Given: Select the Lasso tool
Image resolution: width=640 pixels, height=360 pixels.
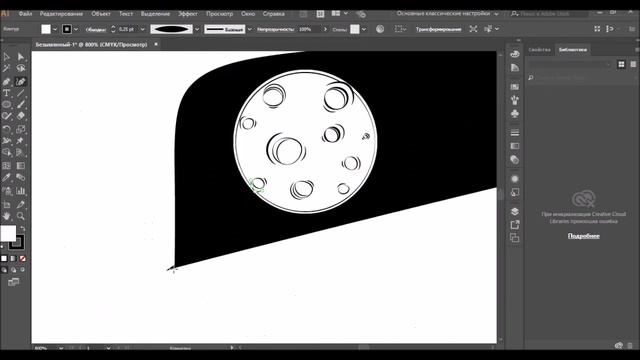Looking at the screenshot, I should [20, 69].
